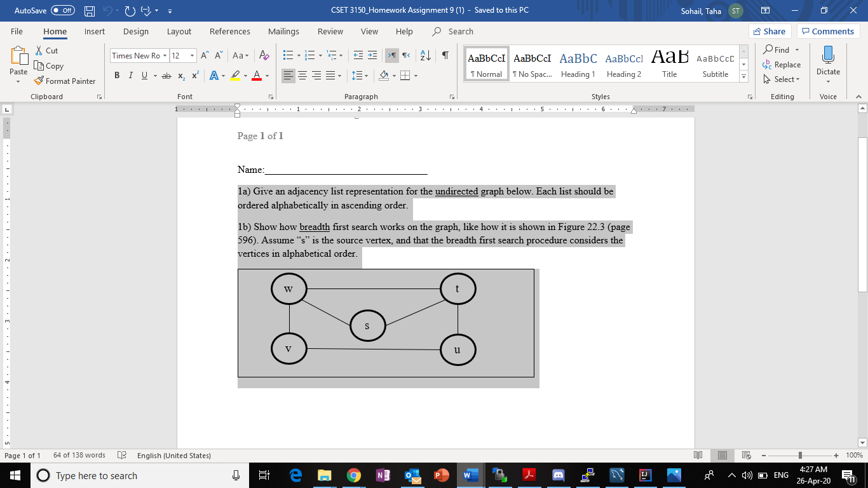Apply strikethrough to selected text

(x=165, y=75)
